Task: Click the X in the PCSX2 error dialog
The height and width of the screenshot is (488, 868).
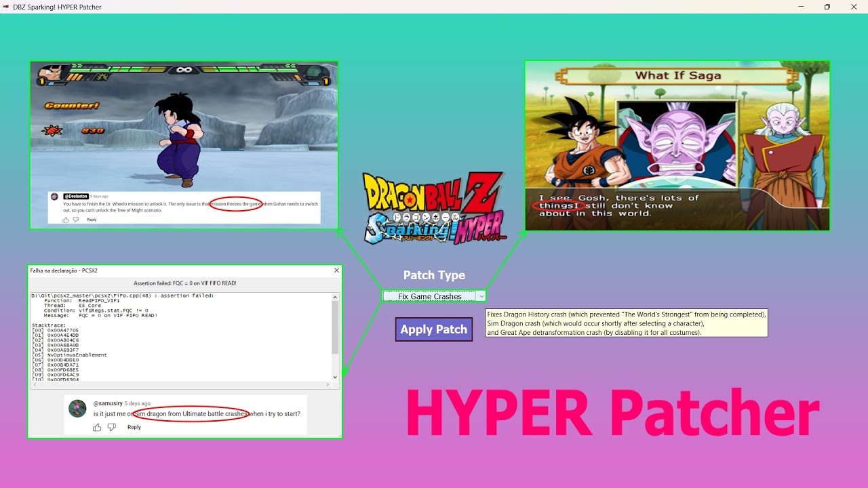Action: pos(336,270)
